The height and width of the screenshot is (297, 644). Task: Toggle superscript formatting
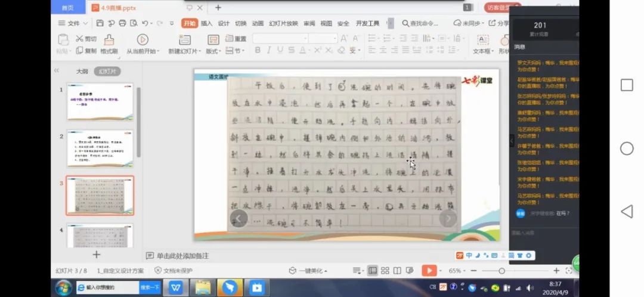[317, 50]
